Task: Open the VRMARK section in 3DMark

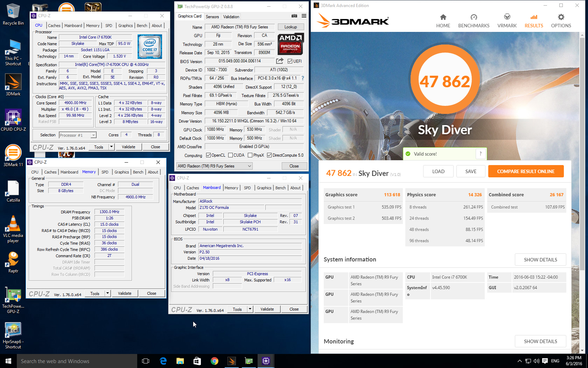Action: tap(507, 21)
